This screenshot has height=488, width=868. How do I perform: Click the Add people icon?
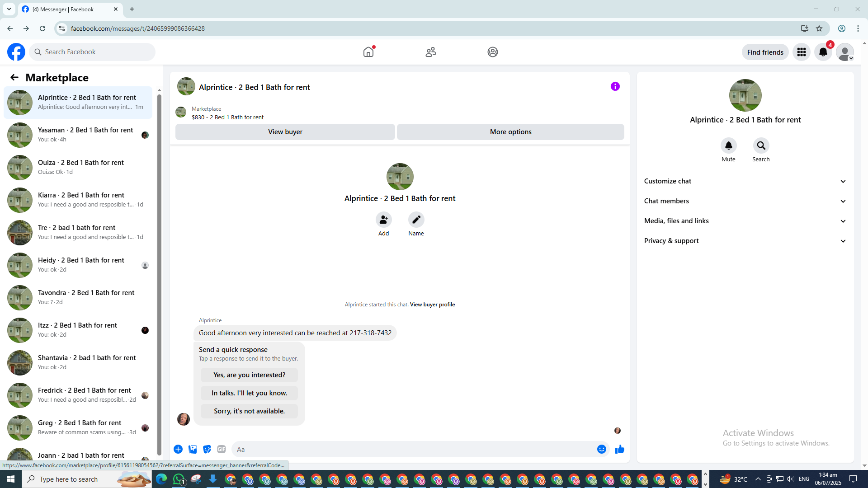[x=383, y=220]
